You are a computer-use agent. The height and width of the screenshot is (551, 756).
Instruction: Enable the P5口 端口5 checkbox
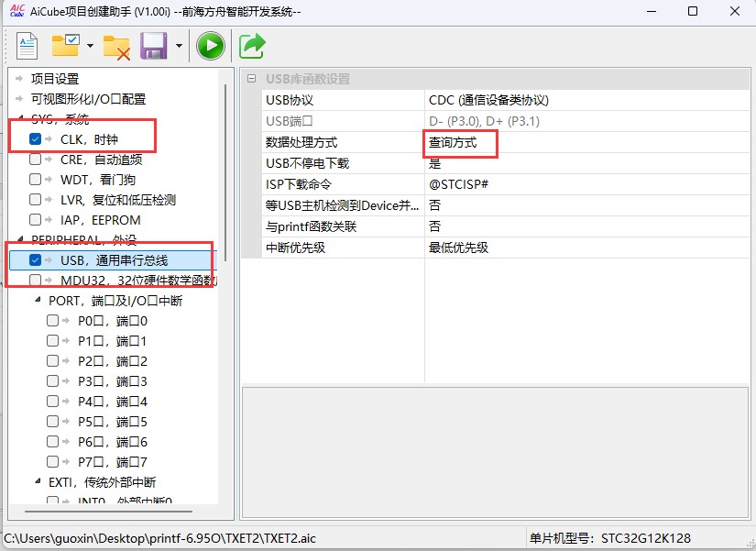(52, 421)
